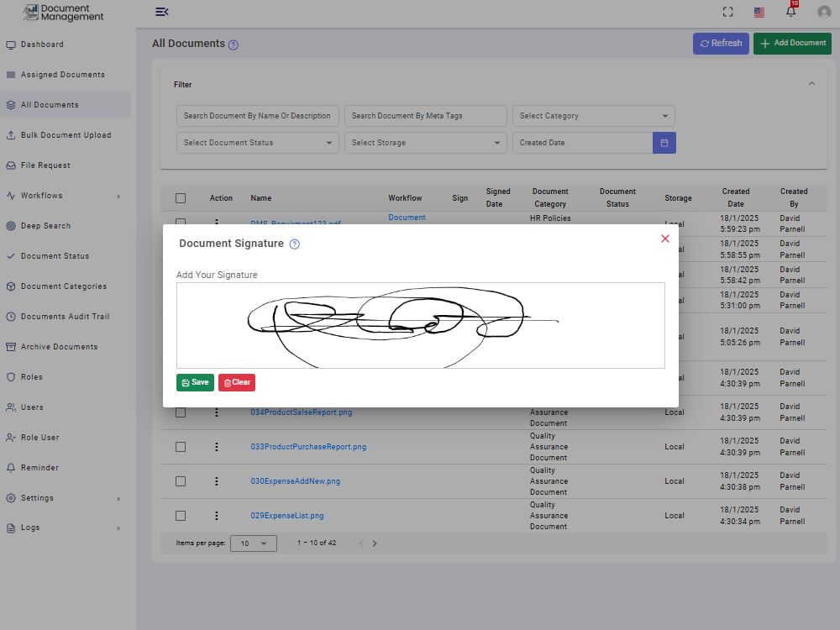Open the Select Category dropdown
Image resolution: width=840 pixels, height=630 pixels.
[594, 116]
